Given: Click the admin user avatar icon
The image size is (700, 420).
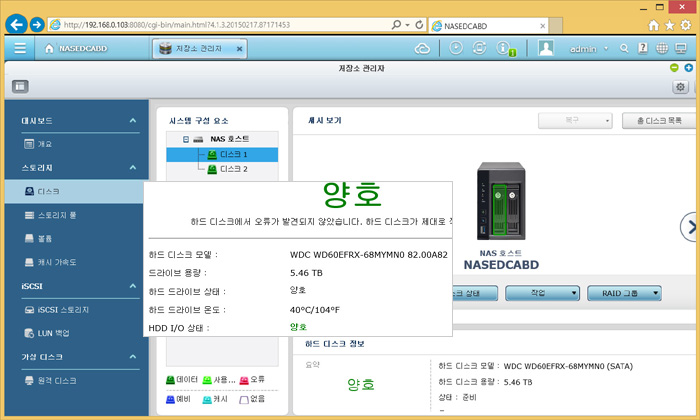Looking at the screenshot, I should (546, 47).
